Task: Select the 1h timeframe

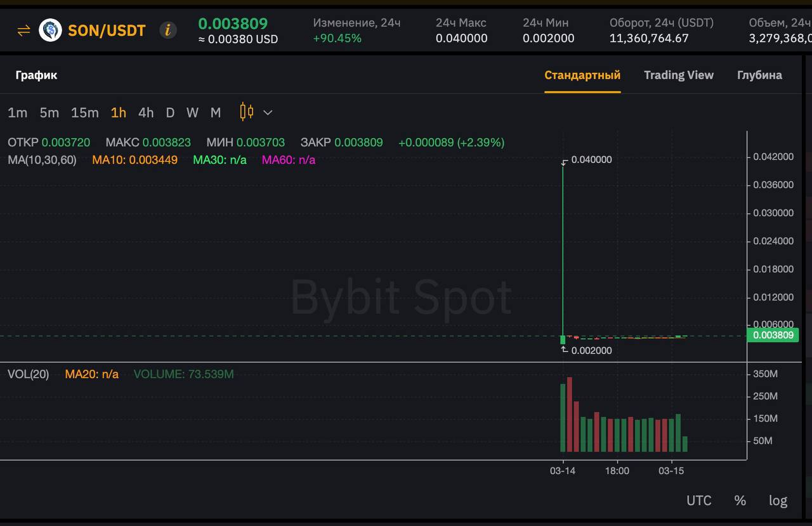Action: (119, 113)
